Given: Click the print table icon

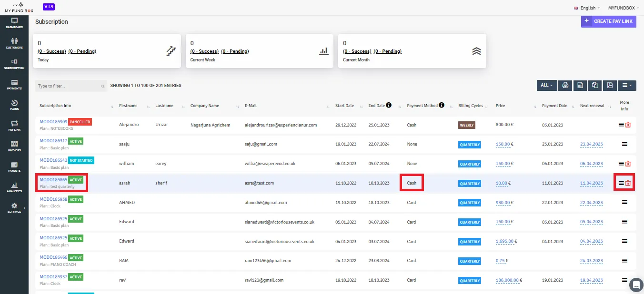Looking at the screenshot, I should pyautogui.click(x=565, y=85).
